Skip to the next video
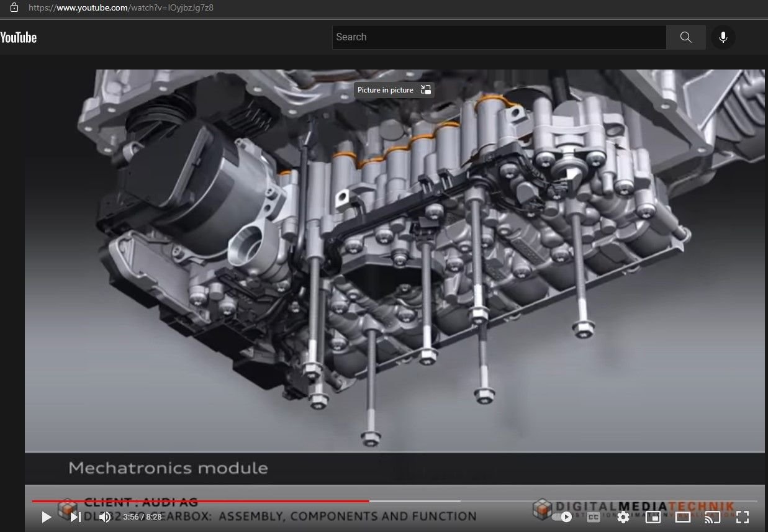Image resolution: width=768 pixels, height=532 pixels. pos(75,516)
